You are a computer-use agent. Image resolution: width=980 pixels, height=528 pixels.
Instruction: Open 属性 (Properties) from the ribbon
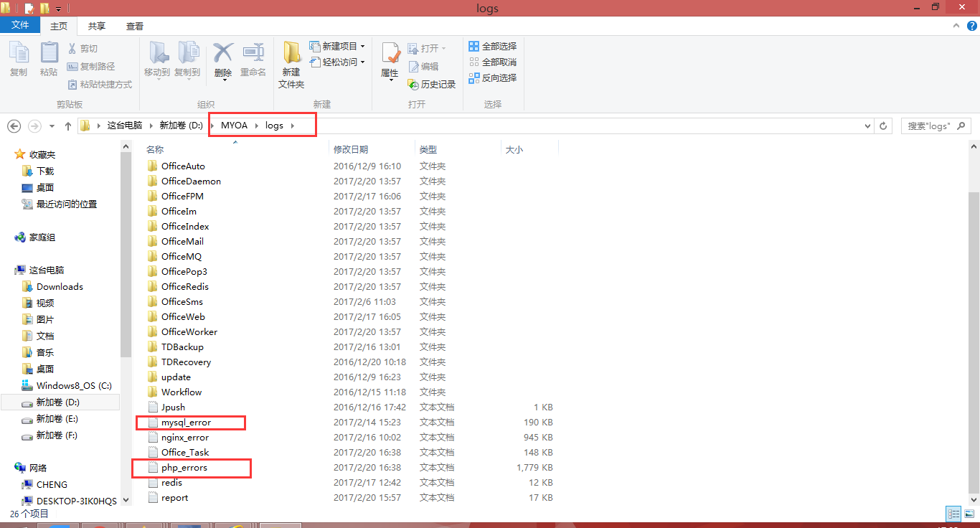390,62
